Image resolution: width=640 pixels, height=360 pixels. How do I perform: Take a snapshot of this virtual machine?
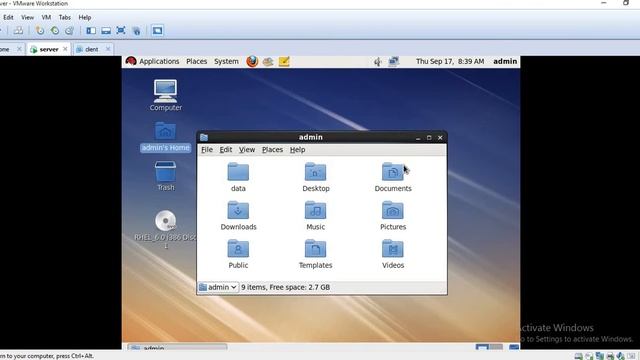pyautogui.click(x=40, y=31)
